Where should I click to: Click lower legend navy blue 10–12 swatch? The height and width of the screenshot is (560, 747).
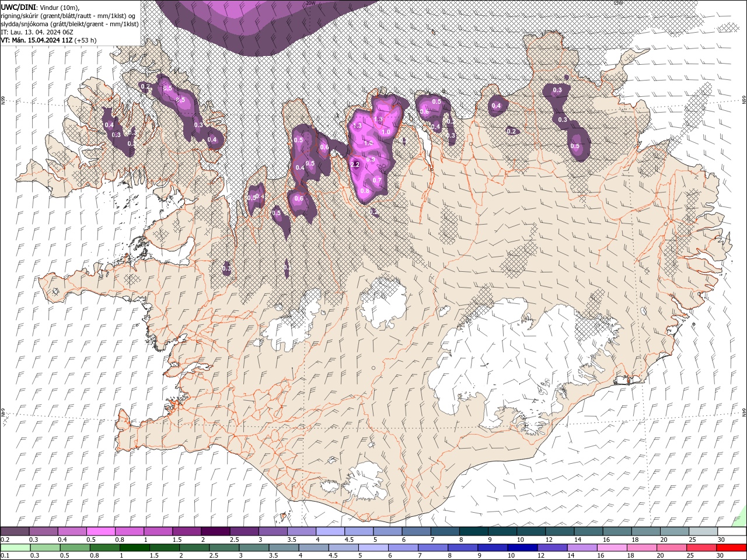pyautogui.click(x=522, y=548)
